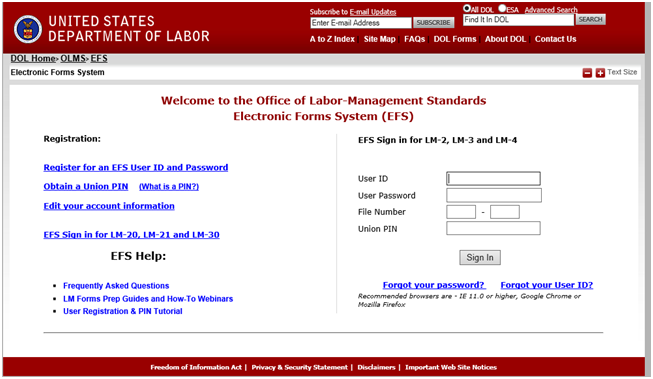Click the Text Size label
This screenshot has height=379, width=653.
point(622,72)
